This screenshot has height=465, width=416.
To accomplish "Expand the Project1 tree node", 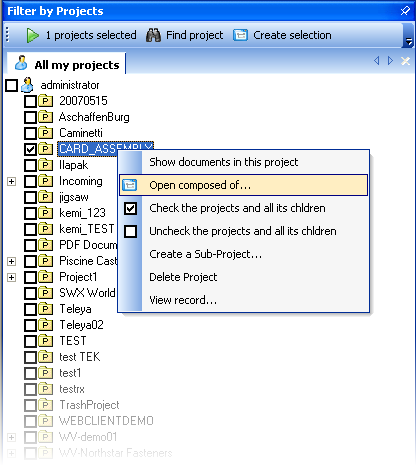I will (11, 277).
